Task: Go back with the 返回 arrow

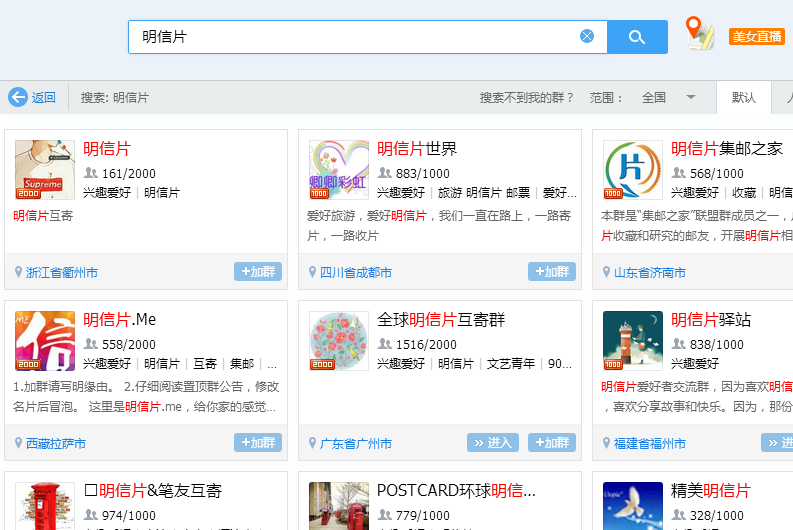Action: tap(32, 97)
